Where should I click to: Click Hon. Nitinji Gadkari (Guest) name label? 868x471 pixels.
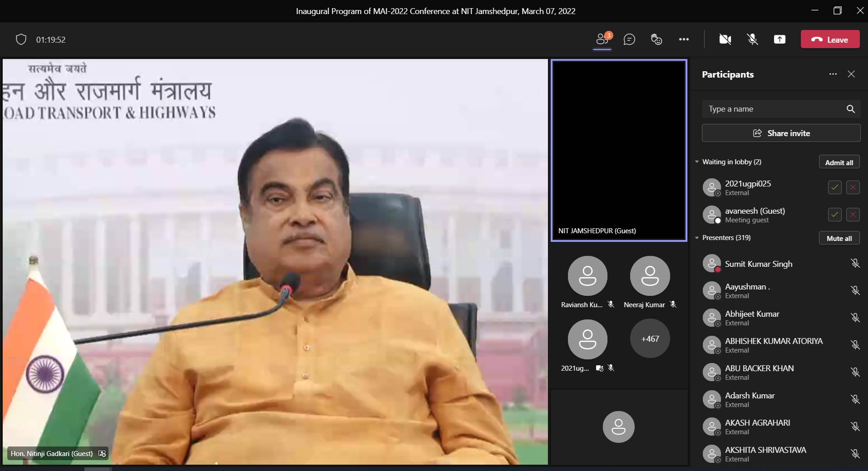(52, 453)
